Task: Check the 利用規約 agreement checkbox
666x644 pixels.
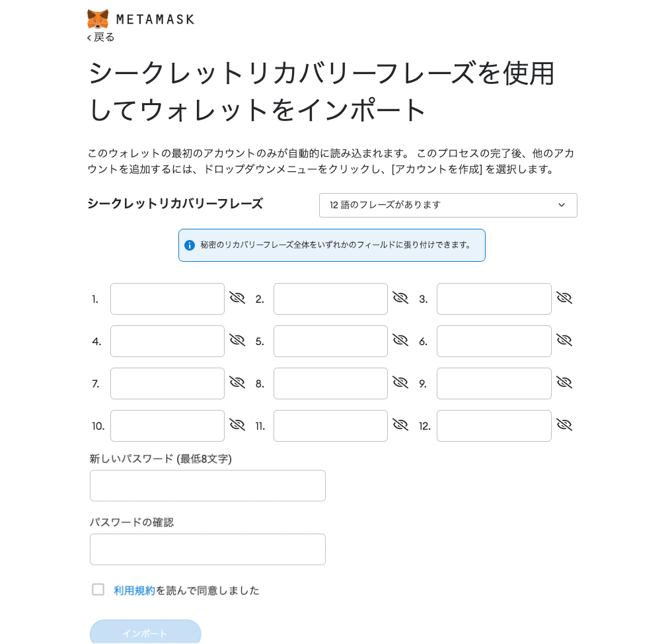Action: 98,589
